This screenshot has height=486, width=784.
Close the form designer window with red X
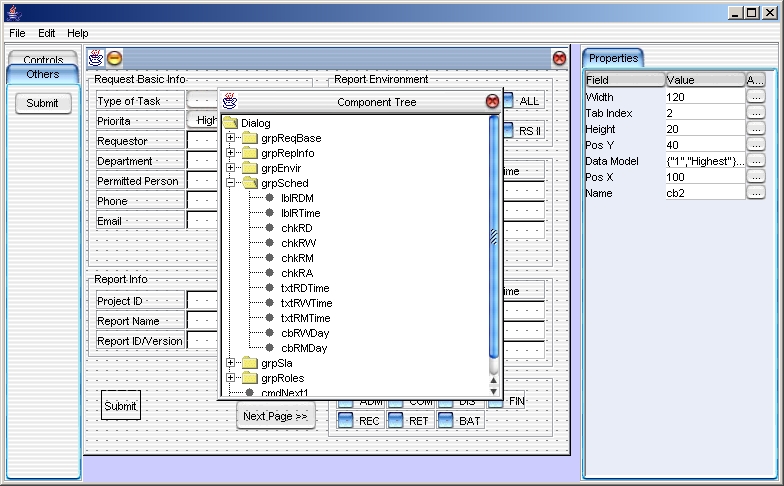[x=559, y=59]
